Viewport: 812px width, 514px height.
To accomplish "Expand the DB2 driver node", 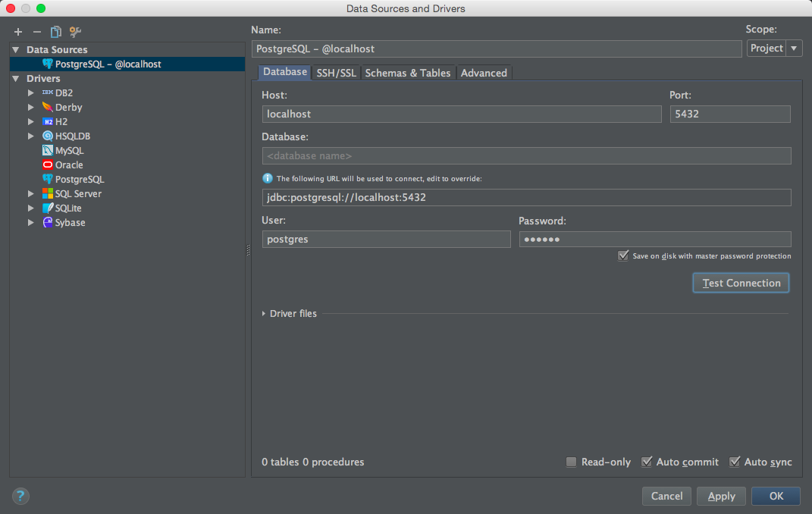I will click(x=31, y=92).
